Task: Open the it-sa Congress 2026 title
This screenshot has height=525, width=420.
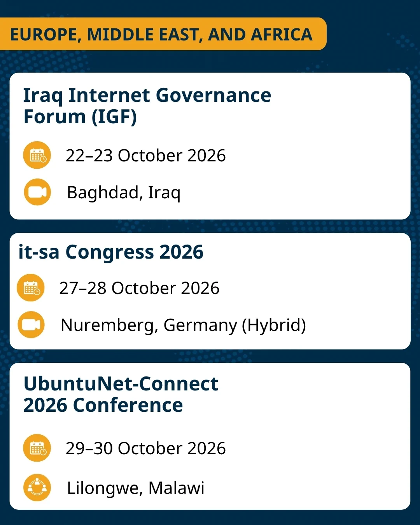Action: pos(111,252)
